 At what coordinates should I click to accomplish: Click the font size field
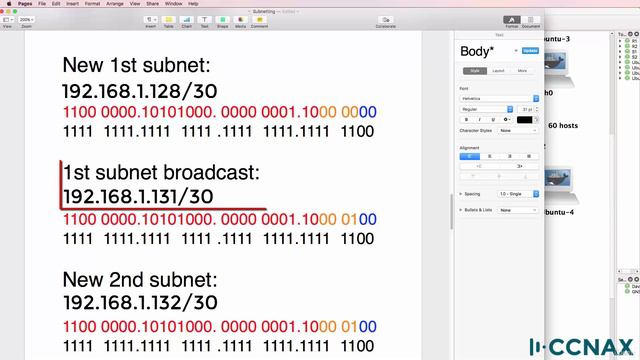pyautogui.click(x=525, y=109)
